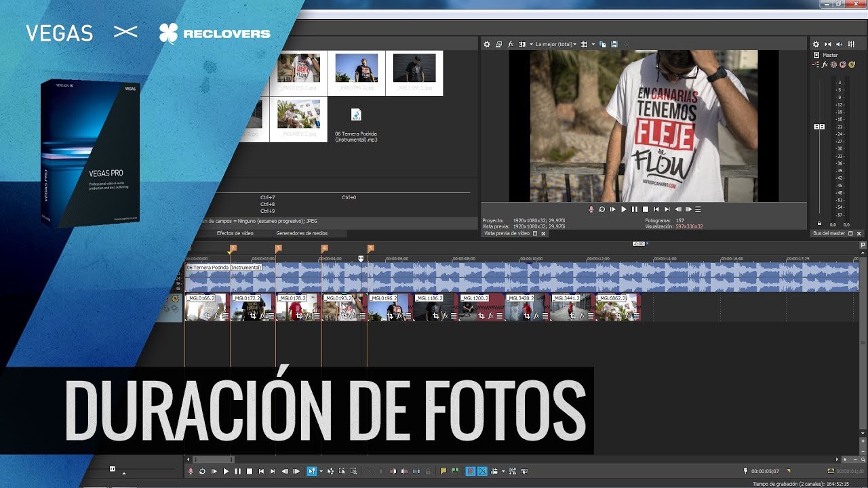Toggle Automatic Crossfades in timeline toolbar
The image size is (868, 488).
(482, 471)
